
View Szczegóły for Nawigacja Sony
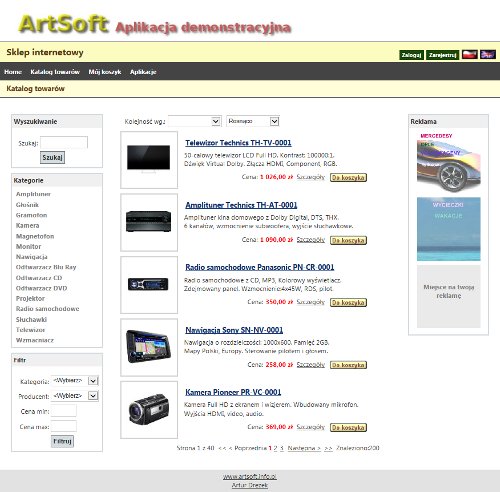point(311,365)
